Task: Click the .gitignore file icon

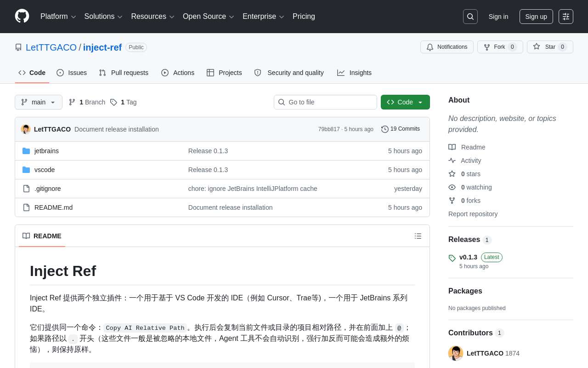Action: (26, 189)
